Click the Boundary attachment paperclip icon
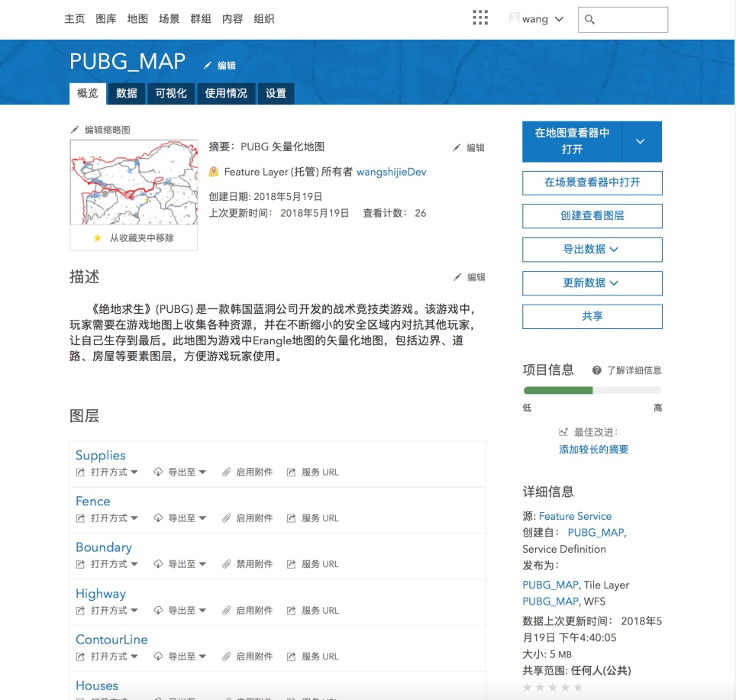The image size is (736, 700). (x=226, y=564)
